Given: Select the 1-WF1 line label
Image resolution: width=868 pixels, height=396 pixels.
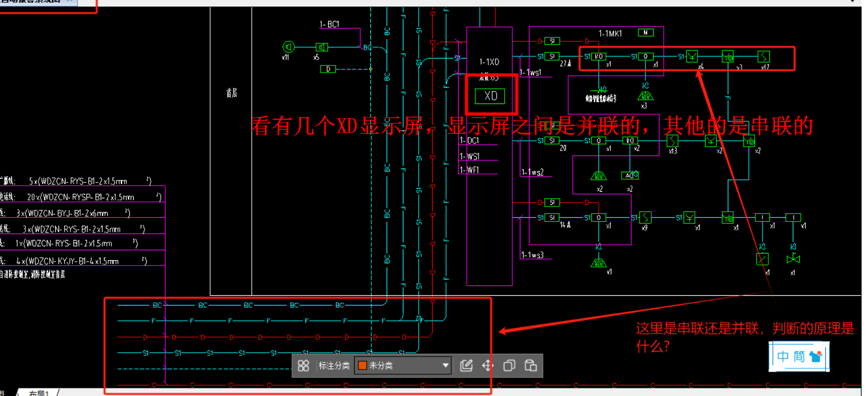Looking at the screenshot, I should click(x=469, y=170).
